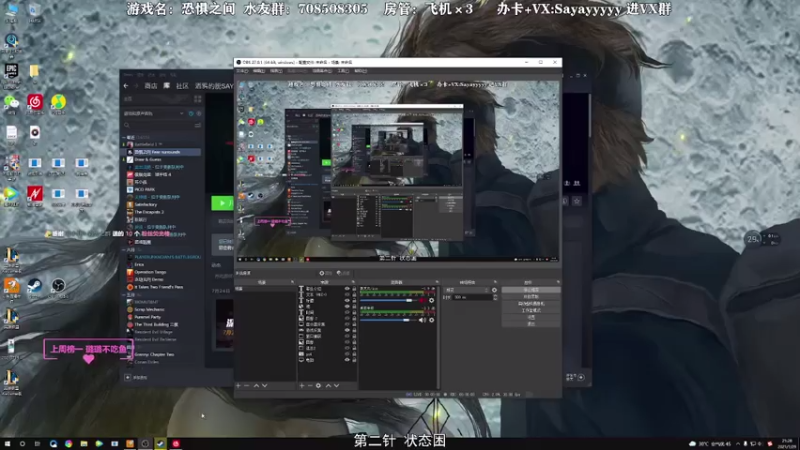Toggle lock on 游戏采集 source
Viewport: 800px width, 450px height.
click(x=354, y=330)
